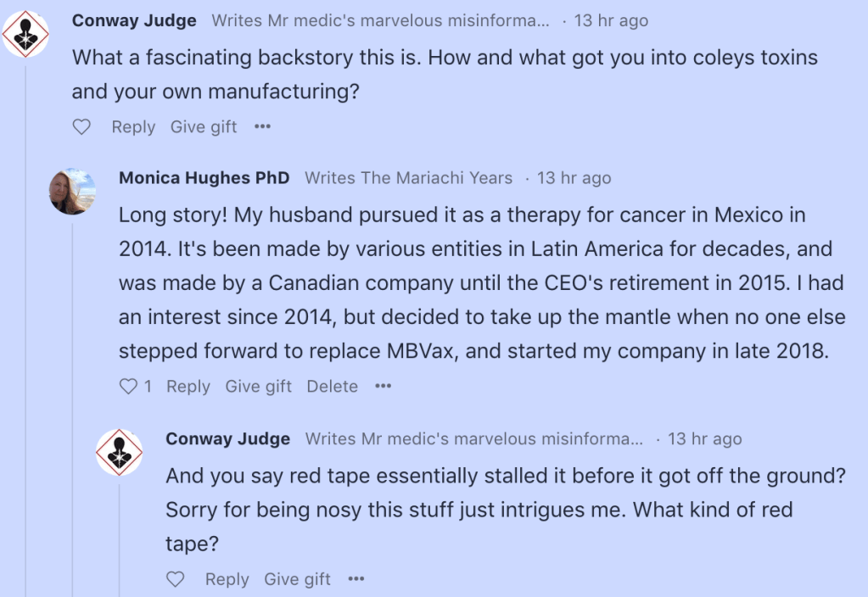868x597 pixels.
Task: Open more options on red tape reply
Action: click(356, 580)
